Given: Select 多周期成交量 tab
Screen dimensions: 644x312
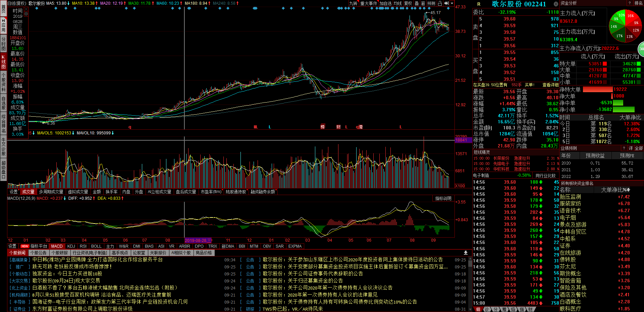Looking at the screenshot, I should click(51, 192).
